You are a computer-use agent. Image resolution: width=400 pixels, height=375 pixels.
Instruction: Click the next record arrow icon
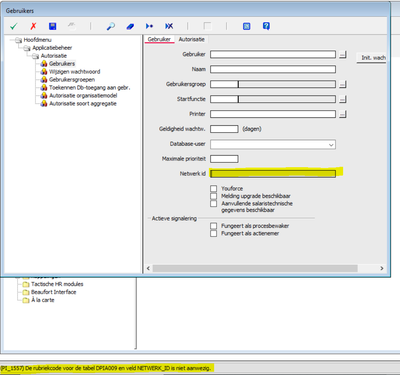click(x=149, y=26)
